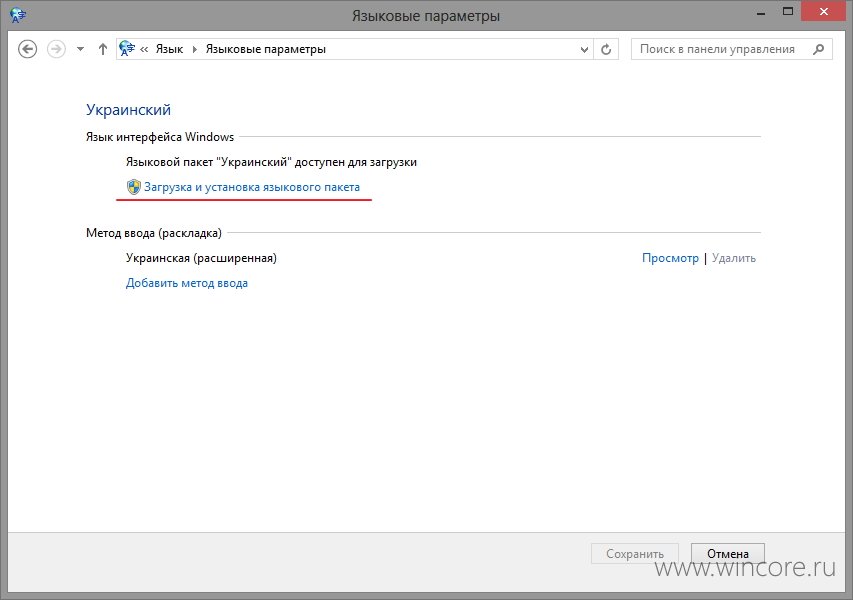
Task: Click the UAC shield icon
Action: [133, 187]
